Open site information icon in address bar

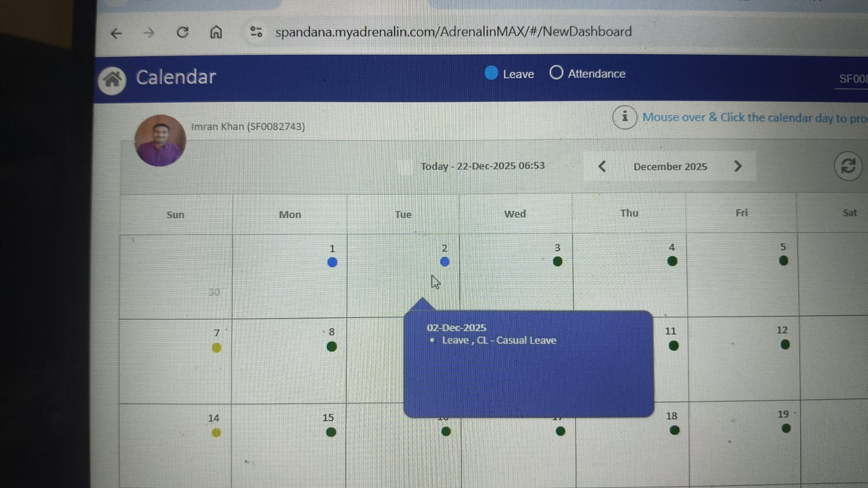(x=256, y=32)
